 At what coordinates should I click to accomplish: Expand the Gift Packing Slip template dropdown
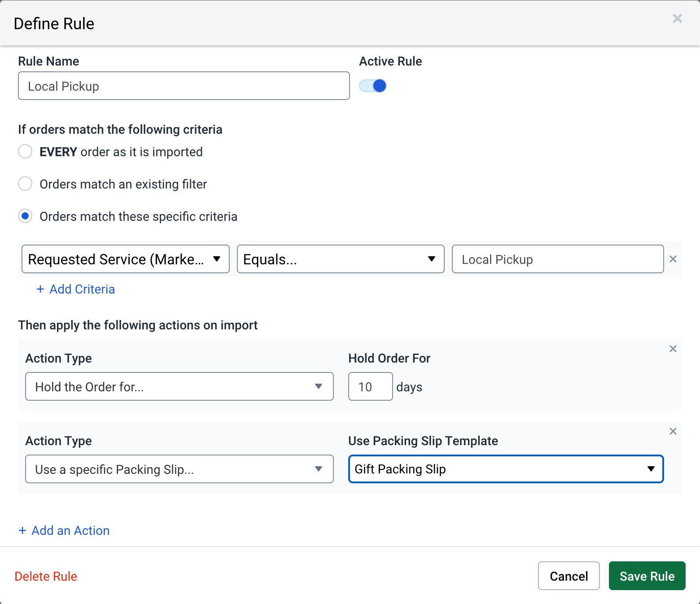click(x=506, y=469)
